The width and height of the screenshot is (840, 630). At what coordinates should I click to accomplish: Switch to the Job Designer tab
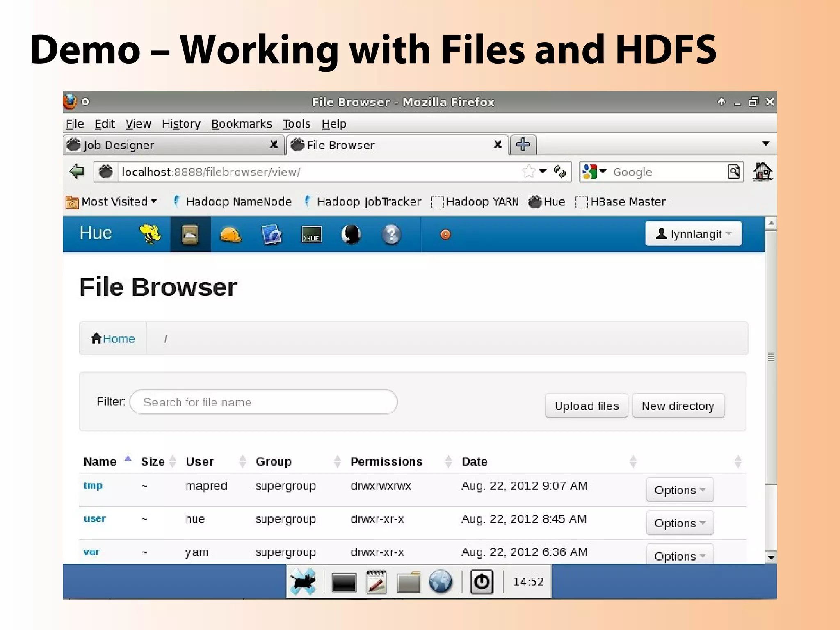[173, 144]
